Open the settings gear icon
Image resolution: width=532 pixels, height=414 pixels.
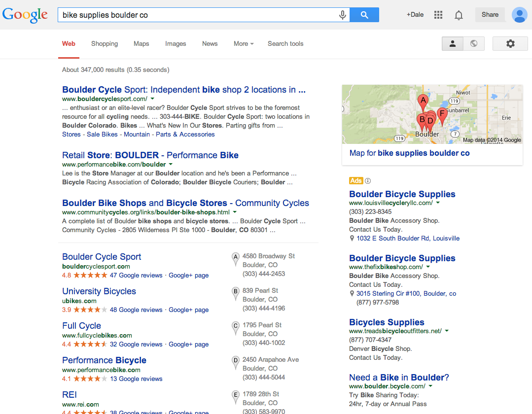[x=510, y=43]
